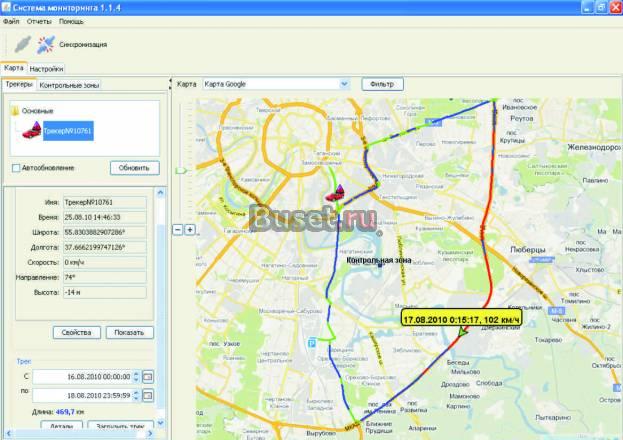Open the Контрольные зоны tab

pos(69,85)
